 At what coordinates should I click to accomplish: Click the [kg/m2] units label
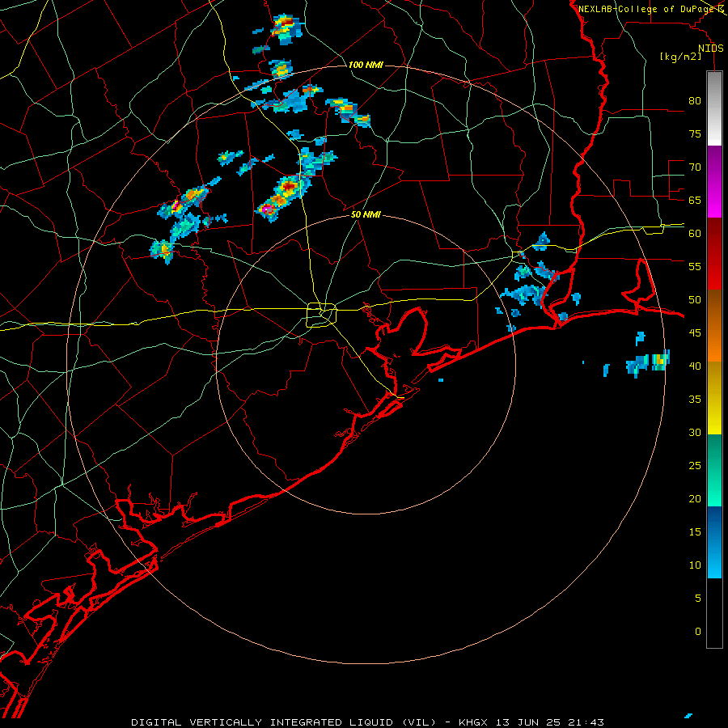pyautogui.click(x=680, y=57)
